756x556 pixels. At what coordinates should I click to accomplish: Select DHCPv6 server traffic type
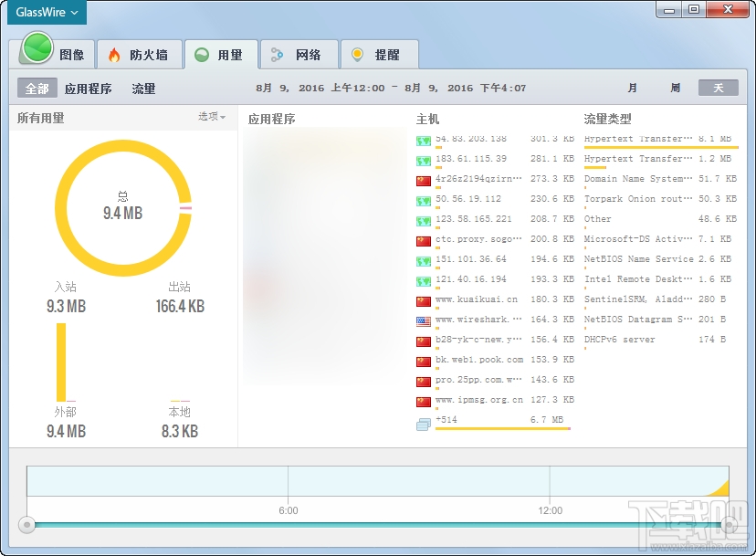(660, 340)
